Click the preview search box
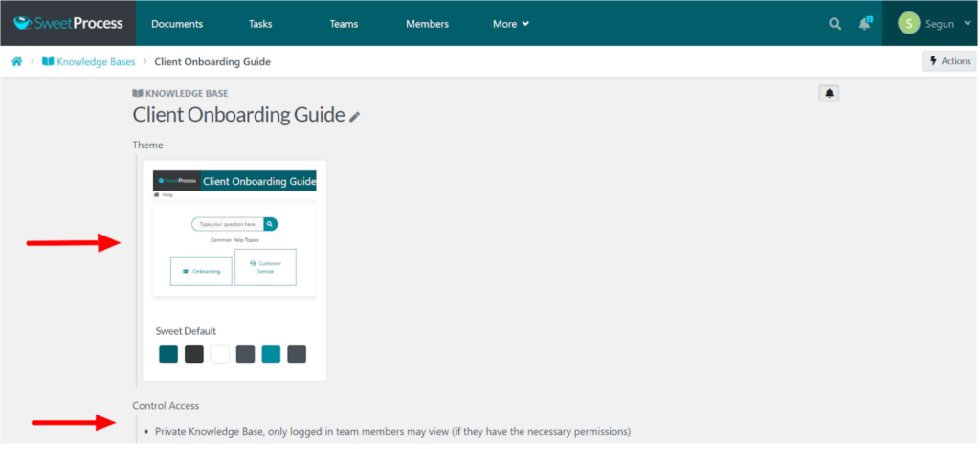Screen dimensions: 980x449 (228, 224)
